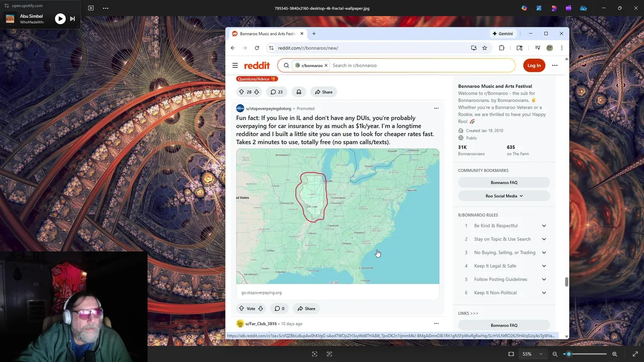Open Photos viewer three-dot more menu

pyautogui.click(x=106, y=8)
